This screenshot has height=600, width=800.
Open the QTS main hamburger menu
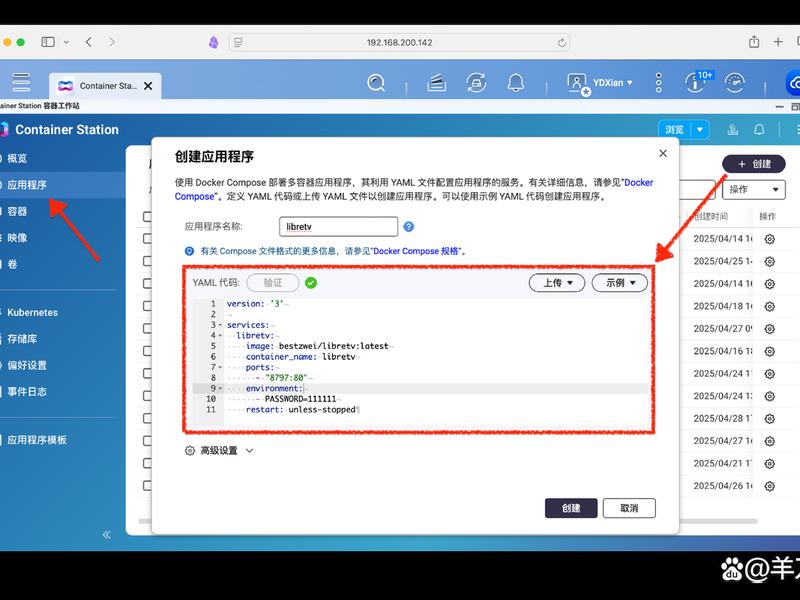21,82
